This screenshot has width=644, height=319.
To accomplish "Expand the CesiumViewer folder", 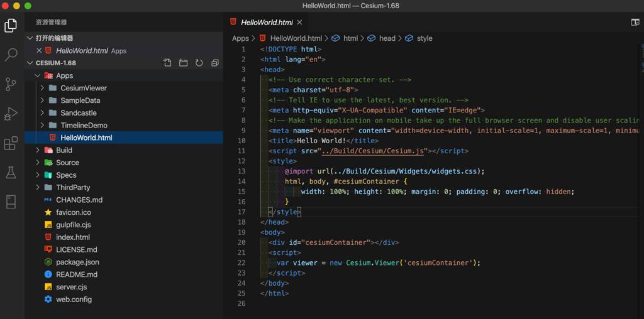I will point(42,88).
